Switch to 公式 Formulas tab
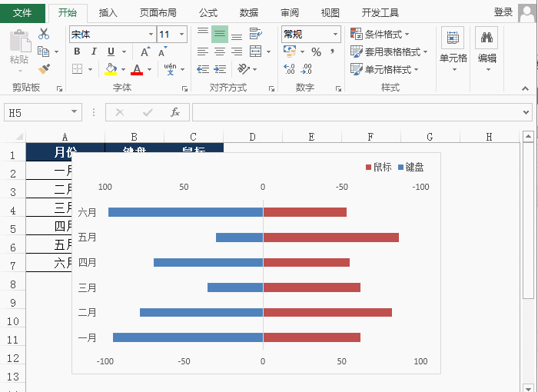Viewport: 538px width, 392px height. (x=208, y=13)
